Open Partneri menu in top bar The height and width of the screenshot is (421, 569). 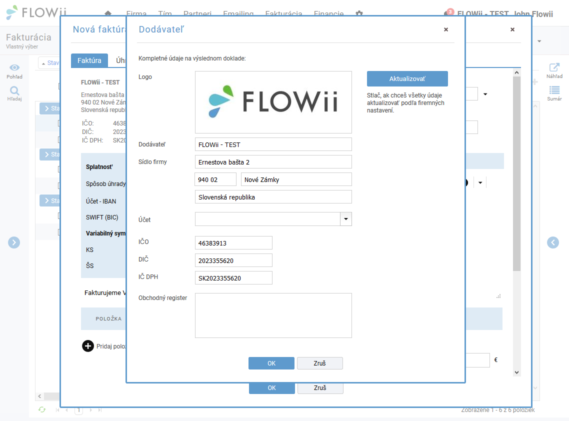click(197, 14)
